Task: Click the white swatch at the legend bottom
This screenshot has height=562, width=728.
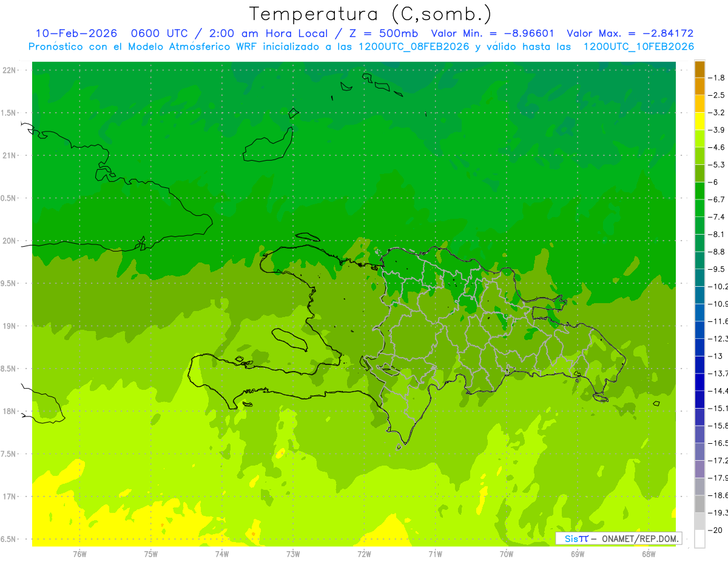Action: [x=699, y=539]
